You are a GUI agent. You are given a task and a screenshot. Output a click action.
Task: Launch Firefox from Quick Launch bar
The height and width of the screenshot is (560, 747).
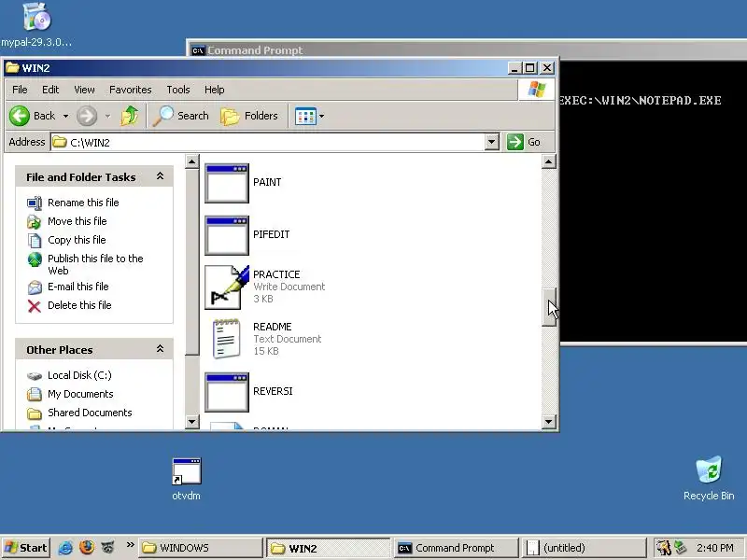point(87,548)
